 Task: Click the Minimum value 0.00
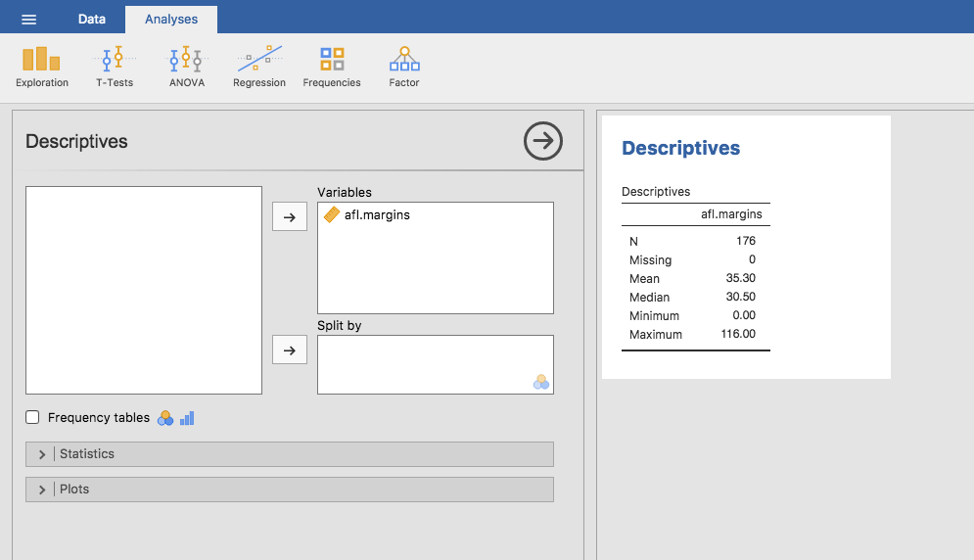(x=744, y=315)
